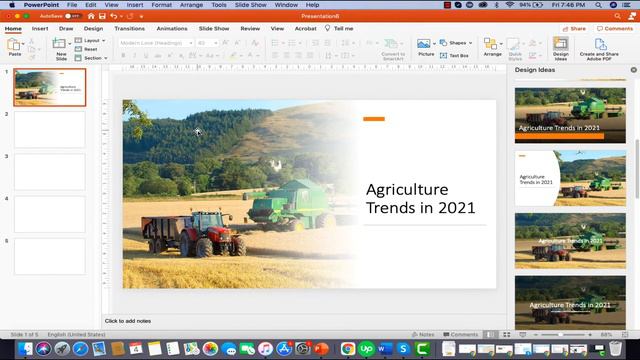
Task: Switch to Normal view icon
Action: point(490,335)
